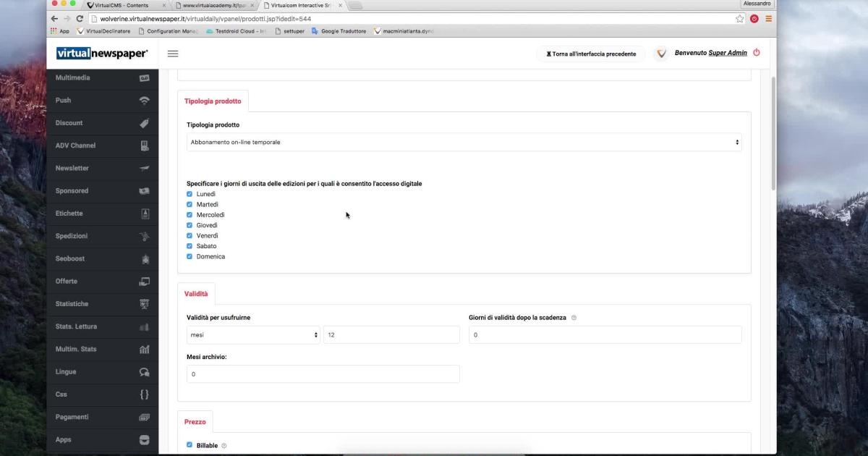Click the help icon beside Billable
Viewport: 868px width, 456px height.
(224, 446)
